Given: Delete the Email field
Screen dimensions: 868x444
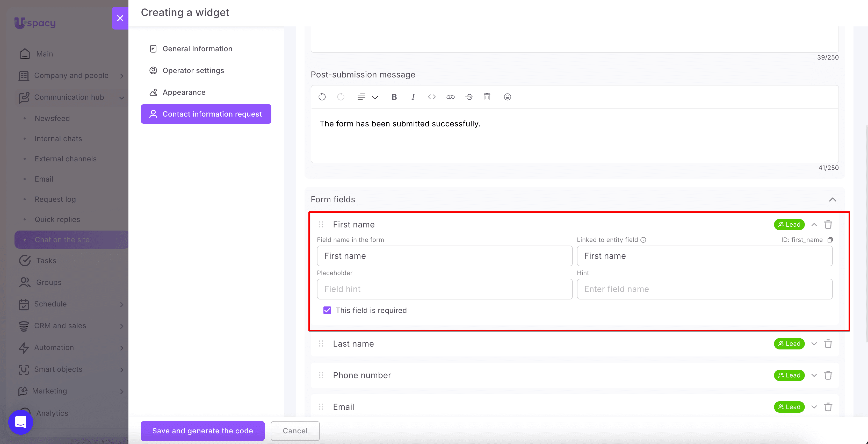Looking at the screenshot, I should pyautogui.click(x=828, y=407).
